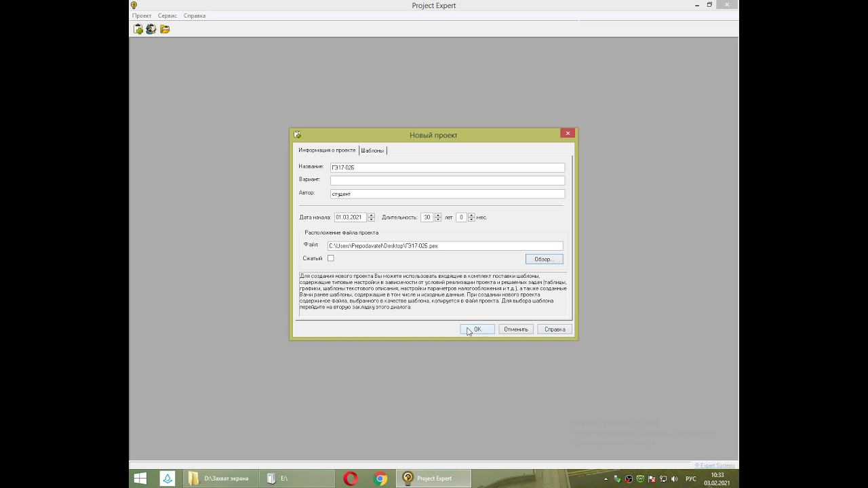Image resolution: width=868 pixels, height=488 pixels.
Task: Switch to the Шаблоны tab
Action: [x=372, y=150]
